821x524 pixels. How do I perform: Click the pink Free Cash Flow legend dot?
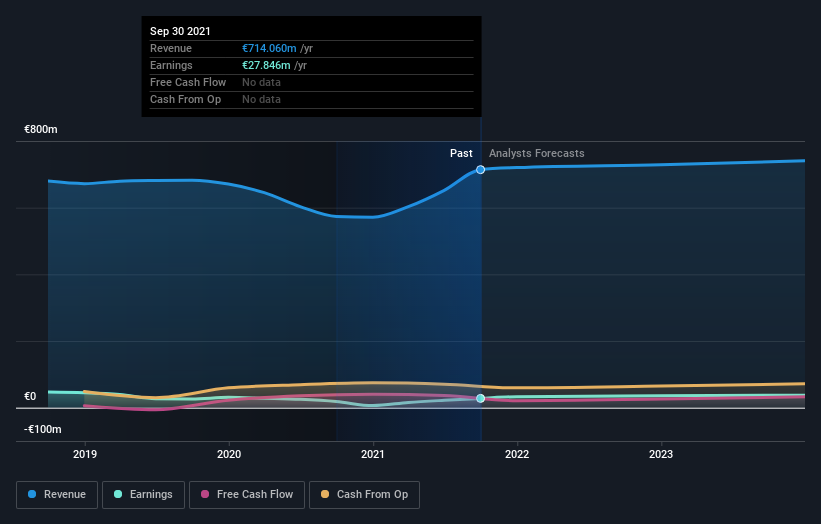click(205, 494)
